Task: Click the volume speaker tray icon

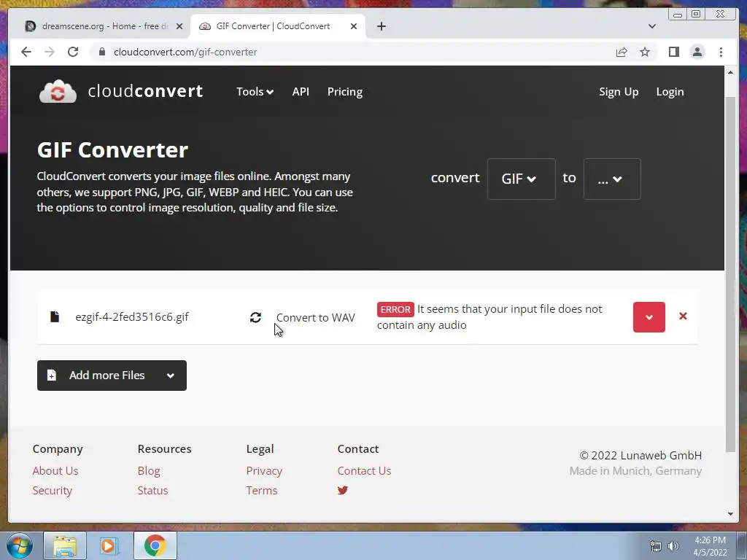Action: tap(673, 546)
